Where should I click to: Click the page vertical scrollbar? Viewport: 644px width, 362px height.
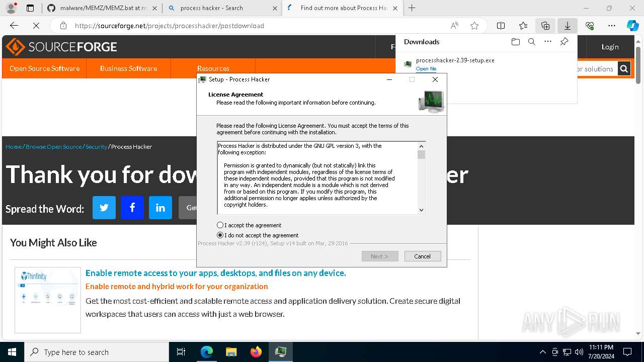[x=638, y=65]
